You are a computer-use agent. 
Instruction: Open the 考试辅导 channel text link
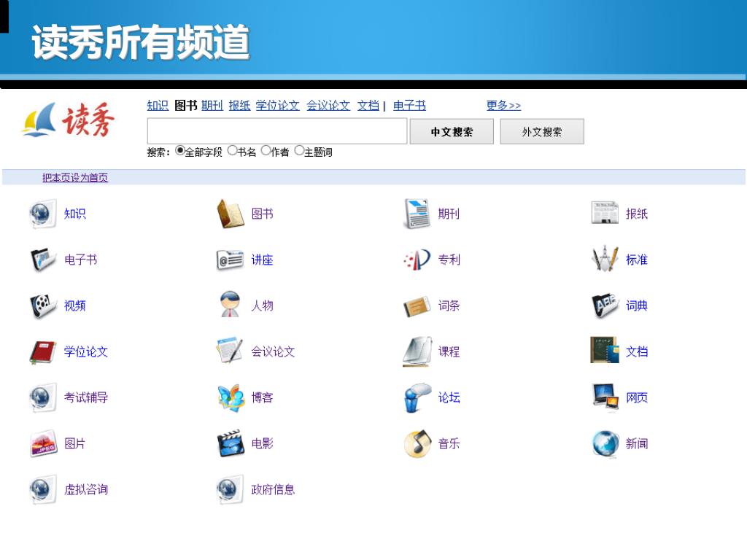(86, 397)
